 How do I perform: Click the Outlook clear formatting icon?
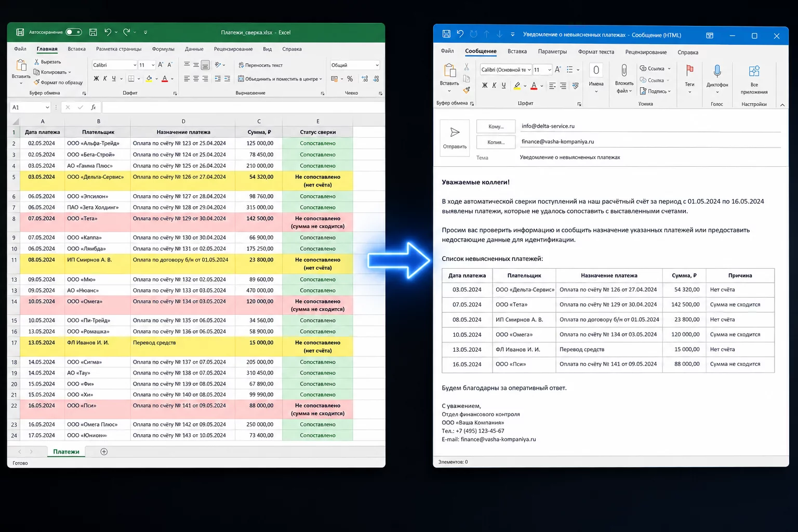point(575,86)
